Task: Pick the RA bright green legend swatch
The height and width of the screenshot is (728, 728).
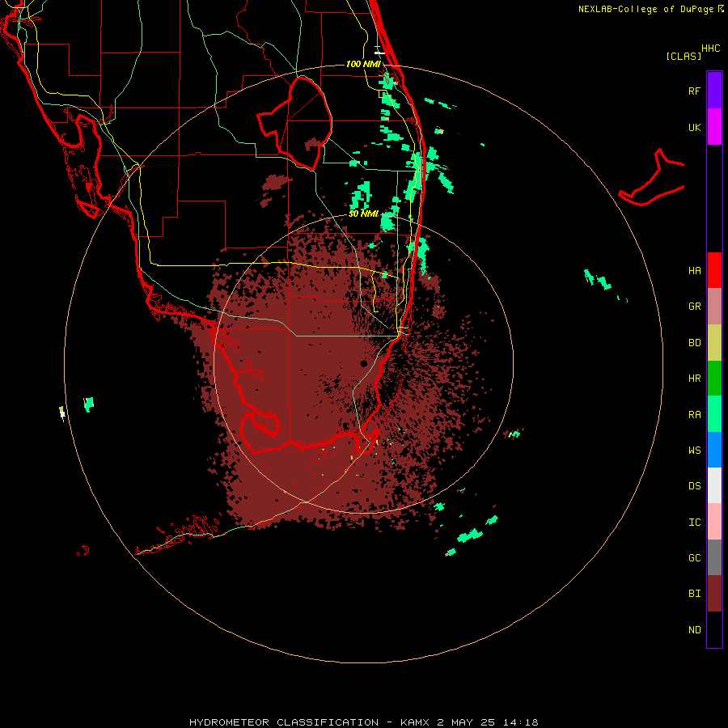Action: (x=714, y=414)
